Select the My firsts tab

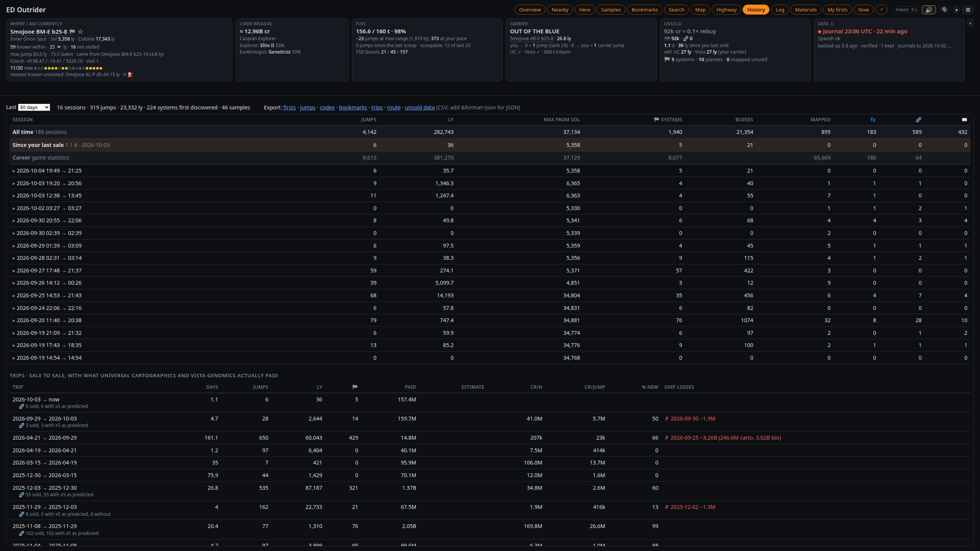(837, 10)
